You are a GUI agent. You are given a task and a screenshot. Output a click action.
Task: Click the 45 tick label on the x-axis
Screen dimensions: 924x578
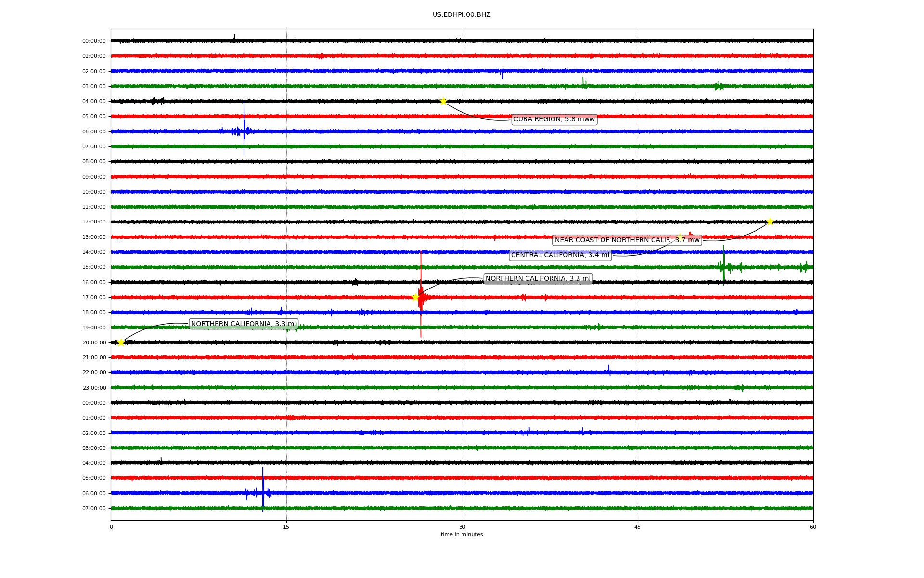638,527
